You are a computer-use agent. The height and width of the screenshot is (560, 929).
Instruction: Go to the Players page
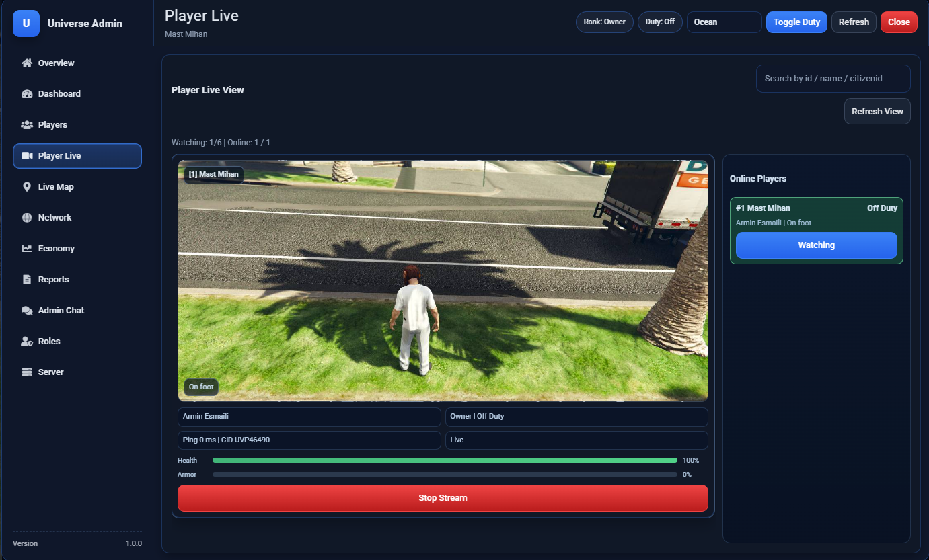pos(77,125)
